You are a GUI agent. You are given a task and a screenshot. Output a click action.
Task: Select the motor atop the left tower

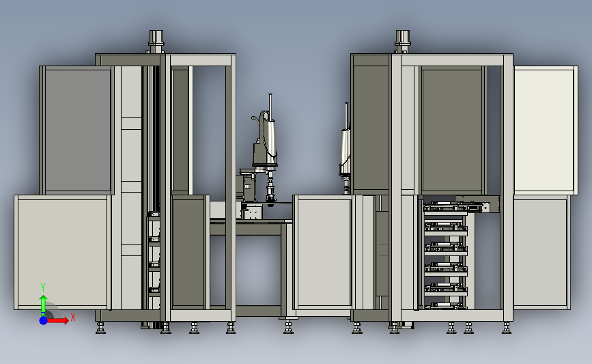156,42
